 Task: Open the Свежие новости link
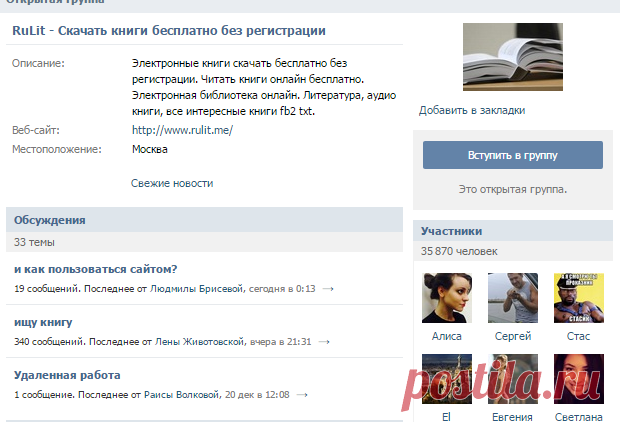click(x=172, y=183)
